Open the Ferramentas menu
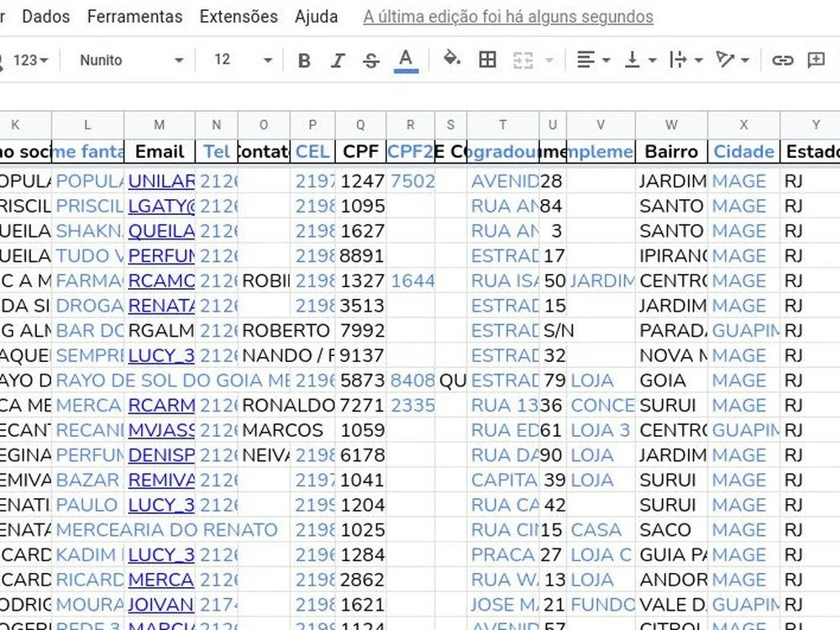Image resolution: width=840 pixels, height=630 pixels. (134, 17)
